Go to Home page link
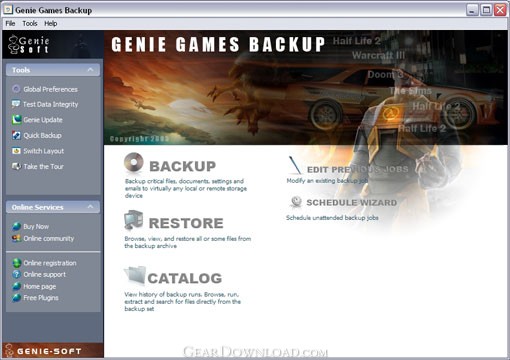 coord(39,286)
